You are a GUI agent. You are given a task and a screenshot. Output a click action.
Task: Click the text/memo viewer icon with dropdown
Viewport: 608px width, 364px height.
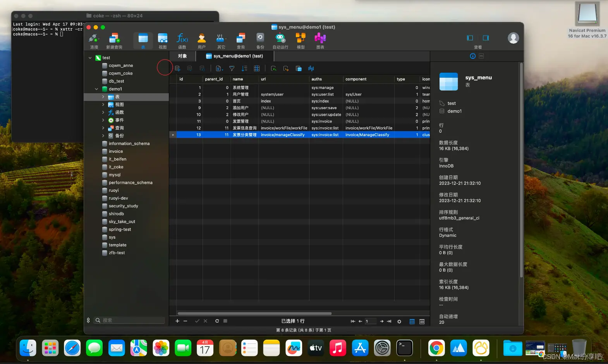pyautogui.click(x=219, y=68)
